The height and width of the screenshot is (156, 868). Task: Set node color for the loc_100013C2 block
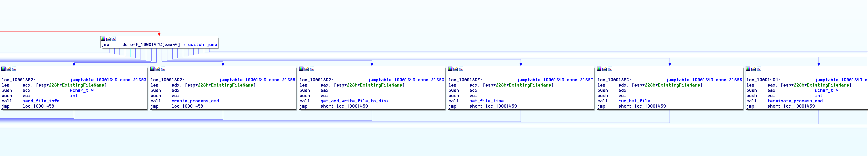tap(152, 69)
